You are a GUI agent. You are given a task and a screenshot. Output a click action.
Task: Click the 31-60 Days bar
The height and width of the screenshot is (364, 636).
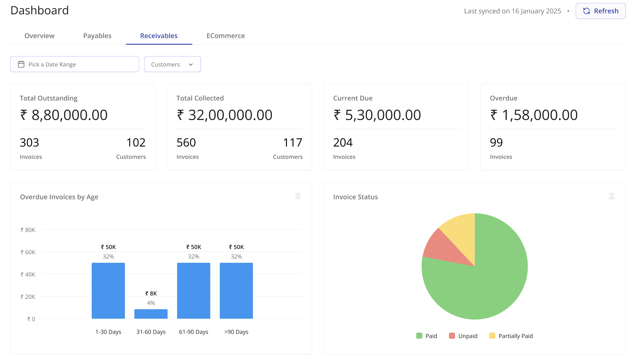[151, 314]
